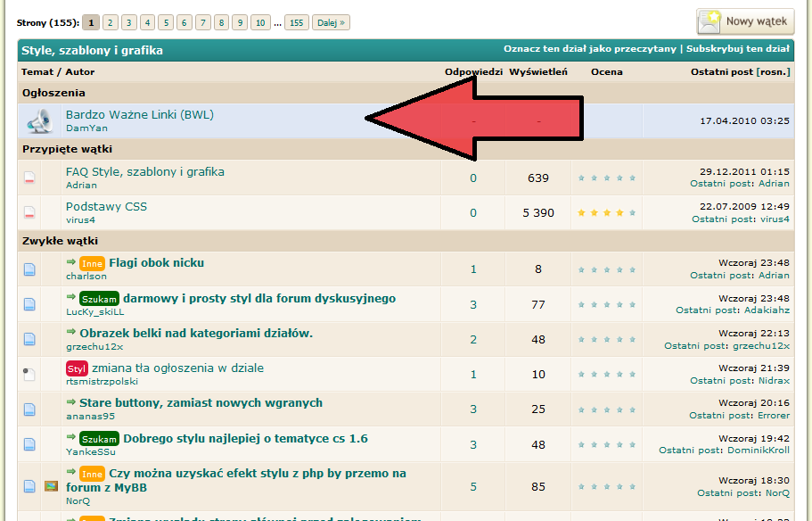
Task: Click the green arrow before Stare buttony thread
Action: tap(71, 401)
